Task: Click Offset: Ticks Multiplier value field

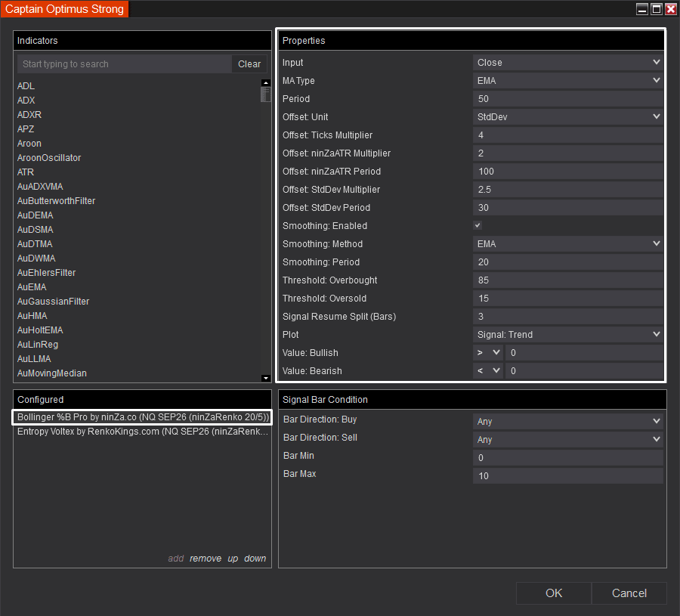Action: pyautogui.click(x=567, y=135)
